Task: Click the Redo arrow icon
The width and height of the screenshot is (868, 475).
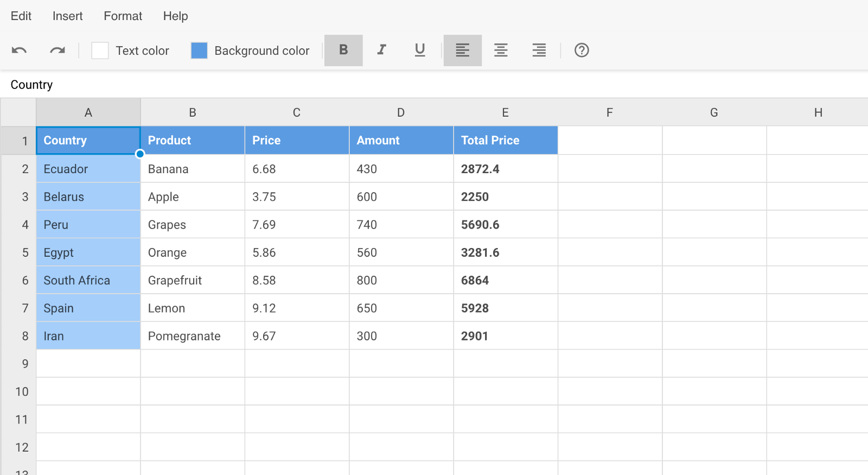Action: [58, 50]
